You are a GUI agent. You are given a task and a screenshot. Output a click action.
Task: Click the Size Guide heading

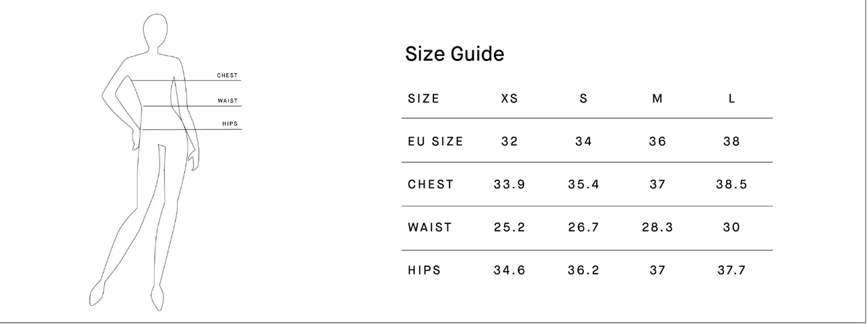click(454, 55)
